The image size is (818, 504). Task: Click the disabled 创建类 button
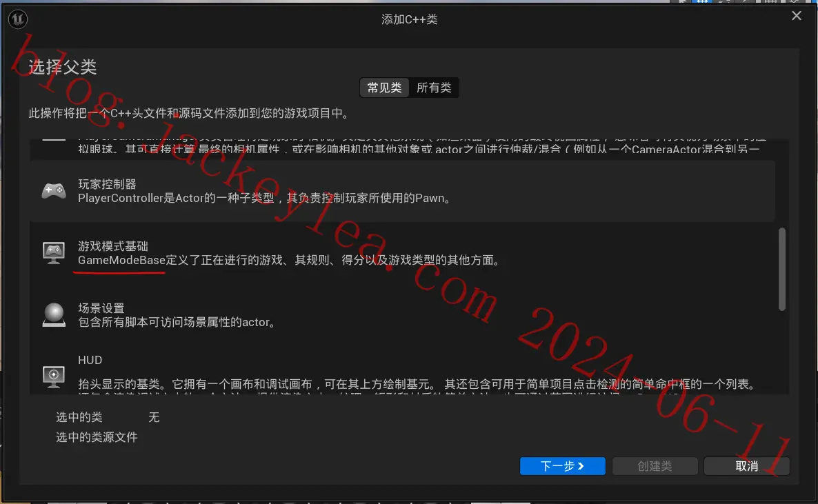click(x=655, y=466)
